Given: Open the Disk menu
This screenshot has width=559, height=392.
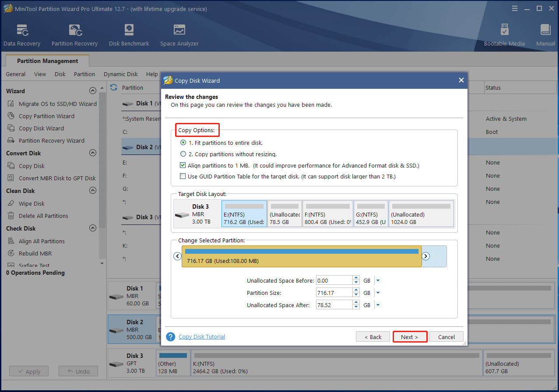Looking at the screenshot, I should pyautogui.click(x=60, y=74).
